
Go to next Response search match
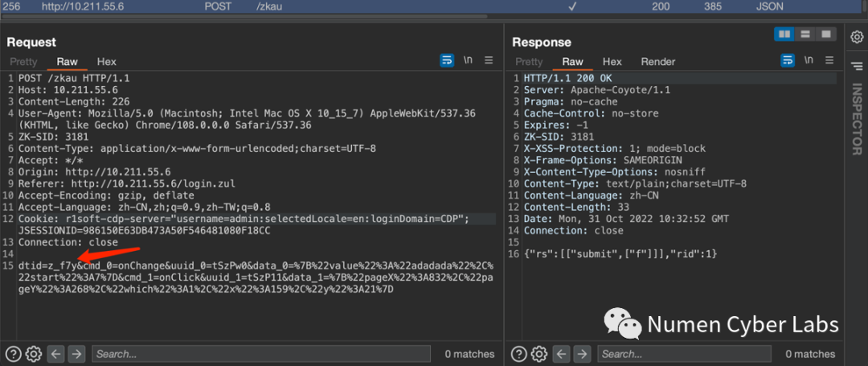pos(583,353)
